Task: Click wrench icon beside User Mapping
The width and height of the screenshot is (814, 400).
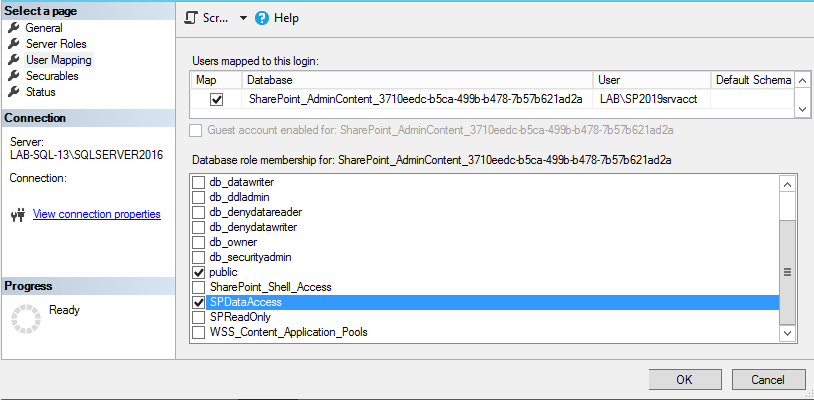Action: click(14, 60)
